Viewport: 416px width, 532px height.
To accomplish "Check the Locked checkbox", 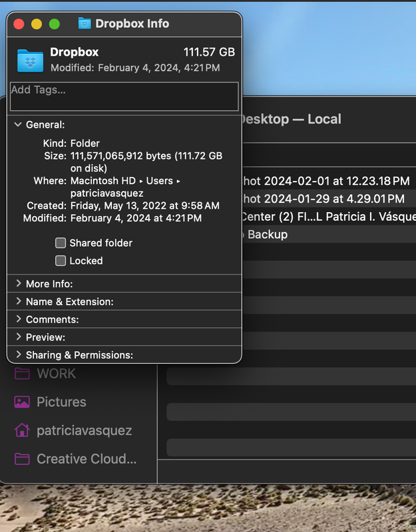I will click(60, 261).
